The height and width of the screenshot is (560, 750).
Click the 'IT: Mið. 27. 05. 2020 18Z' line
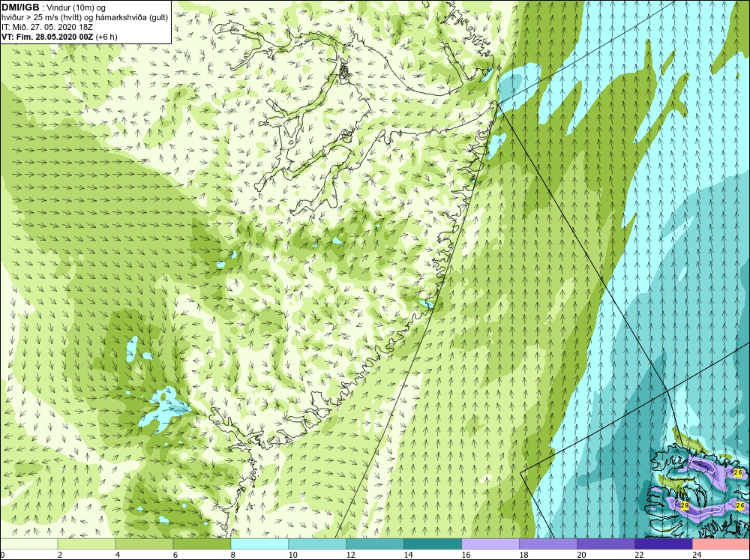pyautogui.click(x=46, y=27)
